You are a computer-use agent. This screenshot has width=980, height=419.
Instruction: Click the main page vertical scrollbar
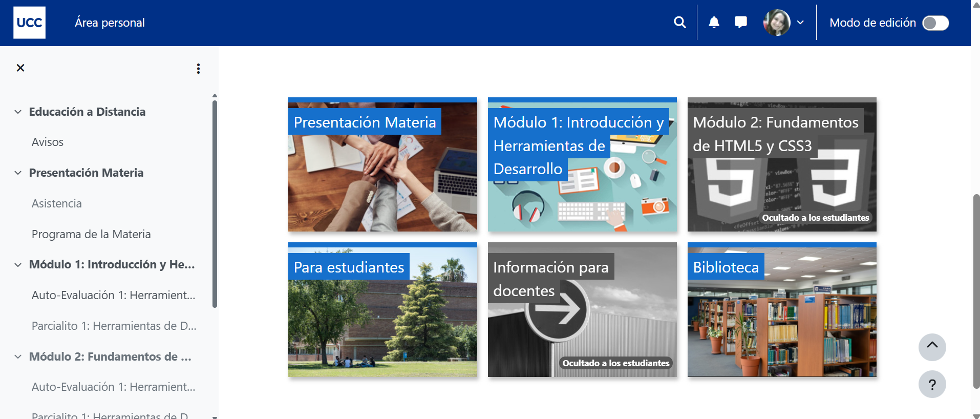click(x=976, y=291)
